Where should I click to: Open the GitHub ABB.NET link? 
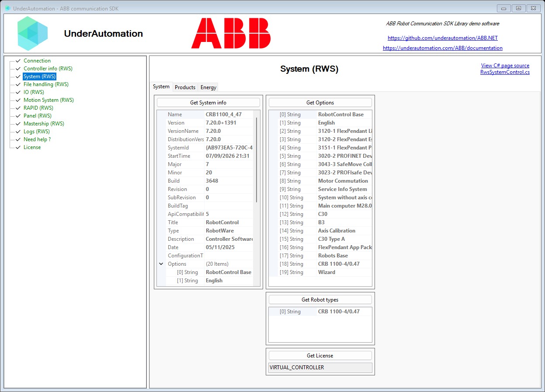click(x=443, y=38)
